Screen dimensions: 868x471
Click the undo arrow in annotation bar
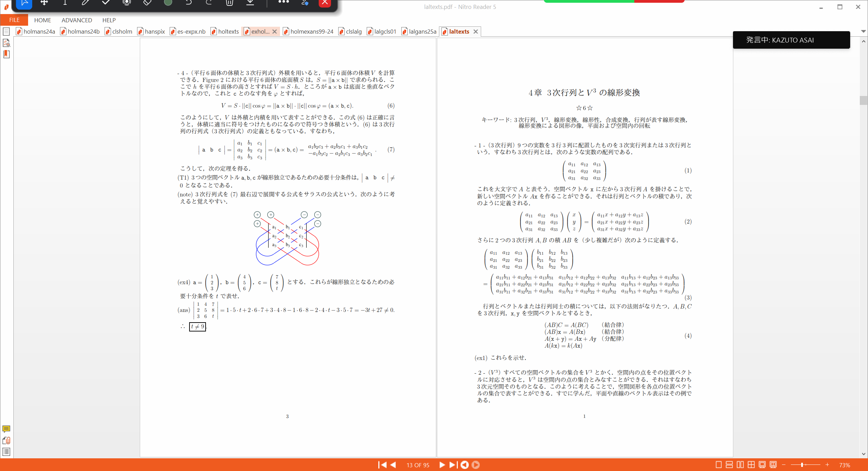coord(188,3)
